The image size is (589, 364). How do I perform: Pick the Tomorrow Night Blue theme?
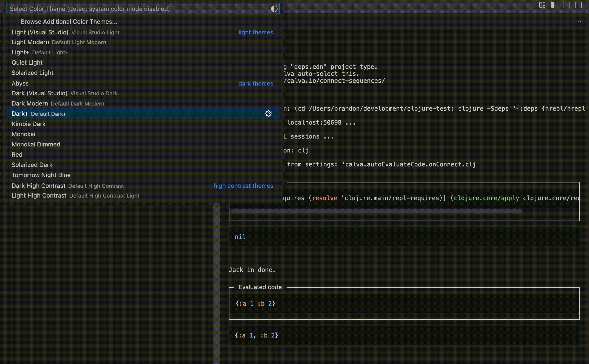tap(41, 175)
